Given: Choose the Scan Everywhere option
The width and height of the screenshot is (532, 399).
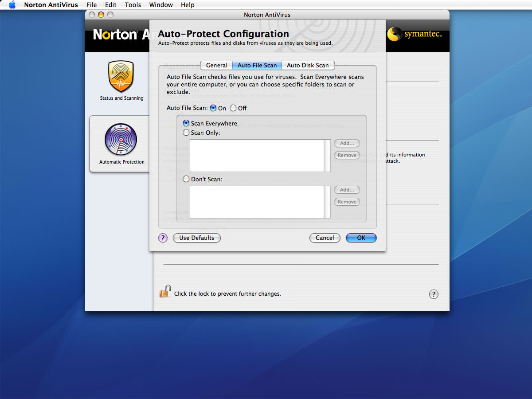Looking at the screenshot, I should [187, 123].
